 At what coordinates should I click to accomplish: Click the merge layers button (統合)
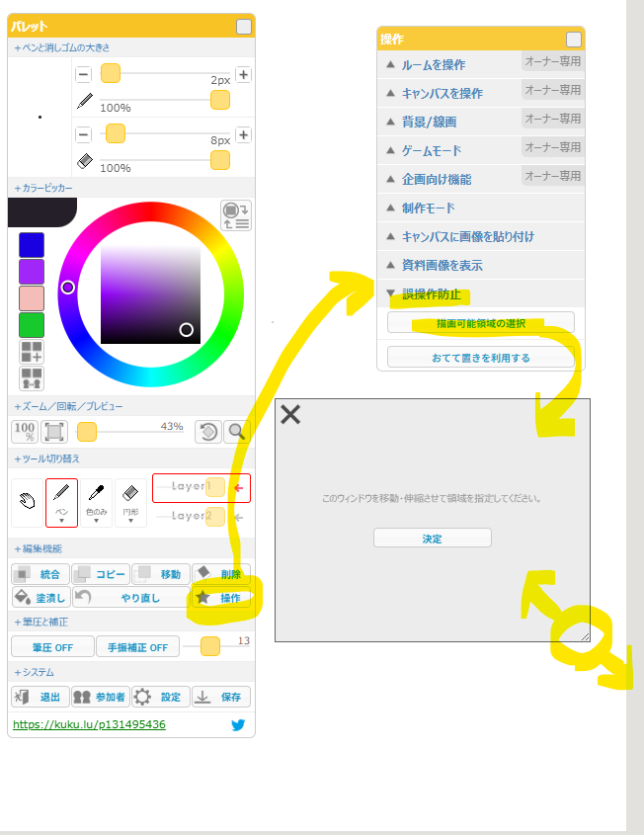pos(40,574)
